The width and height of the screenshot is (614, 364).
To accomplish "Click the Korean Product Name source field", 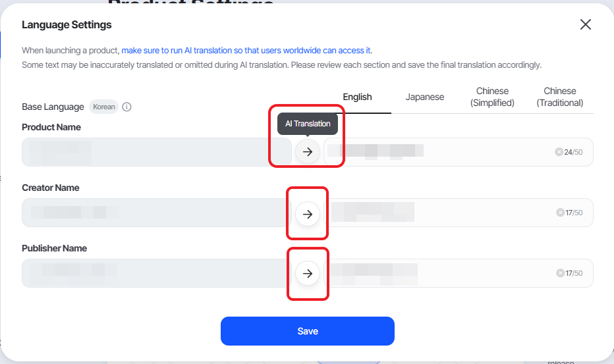I will (157, 152).
